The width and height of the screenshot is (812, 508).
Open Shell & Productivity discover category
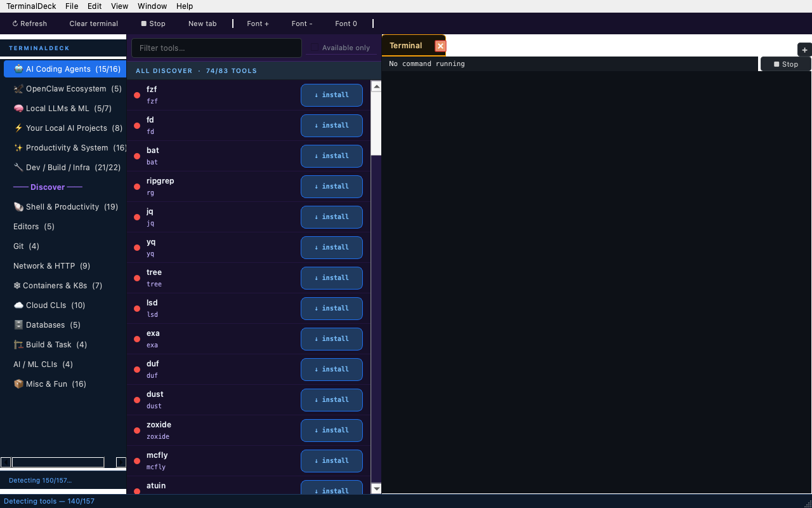(x=65, y=207)
